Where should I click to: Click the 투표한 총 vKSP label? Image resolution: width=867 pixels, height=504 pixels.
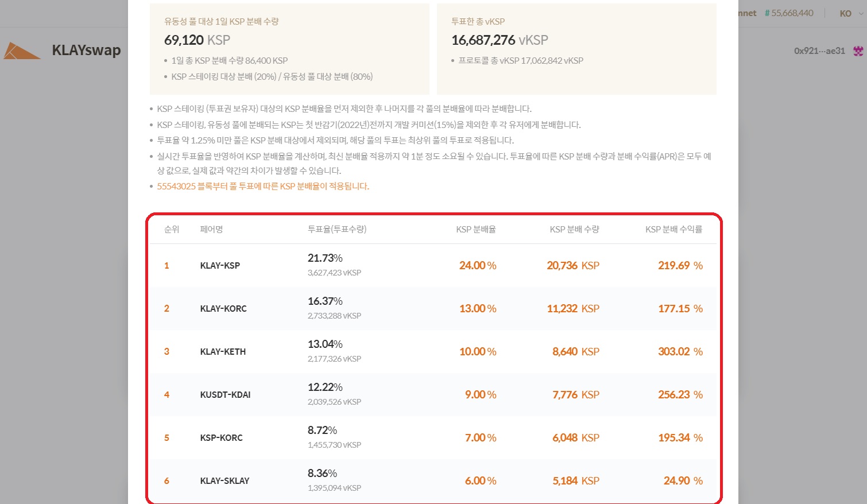[478, 21]
